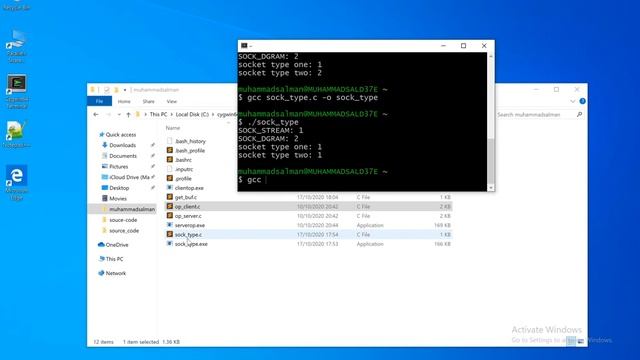Open the Share ribbon tab
Viewport: 640px width, 360px height.
[x=149, y=101]
